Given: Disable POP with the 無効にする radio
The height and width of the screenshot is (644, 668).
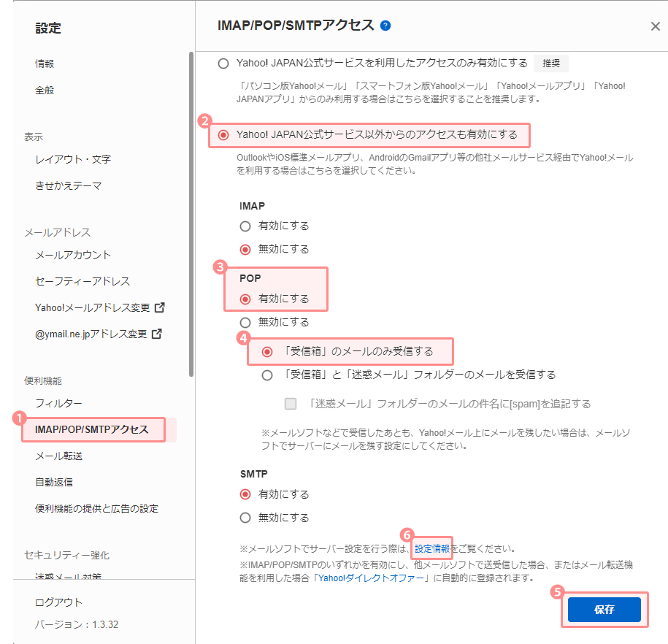Looking at the screenshot, I should [245, 322].
